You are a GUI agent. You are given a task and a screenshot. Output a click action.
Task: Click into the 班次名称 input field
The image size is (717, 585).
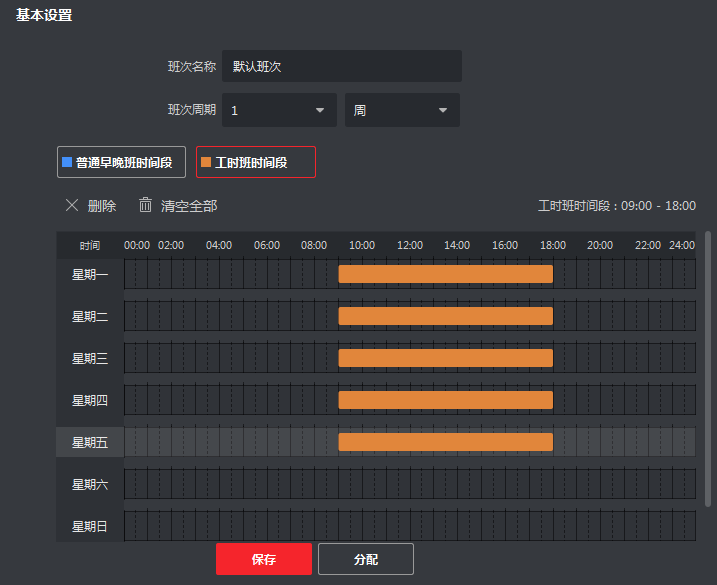click(342, 66)
